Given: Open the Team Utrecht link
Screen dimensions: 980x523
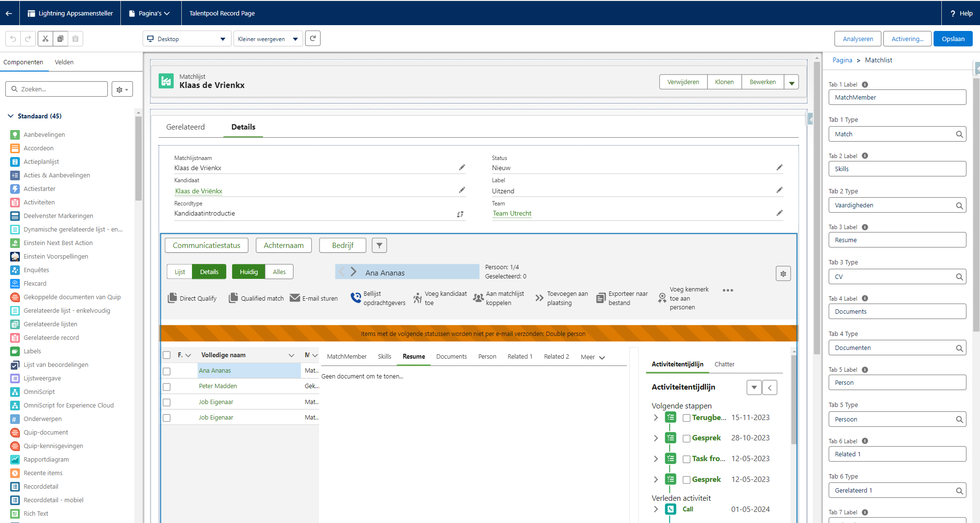Looking at the screenshot, I should (x=512, y=213).
